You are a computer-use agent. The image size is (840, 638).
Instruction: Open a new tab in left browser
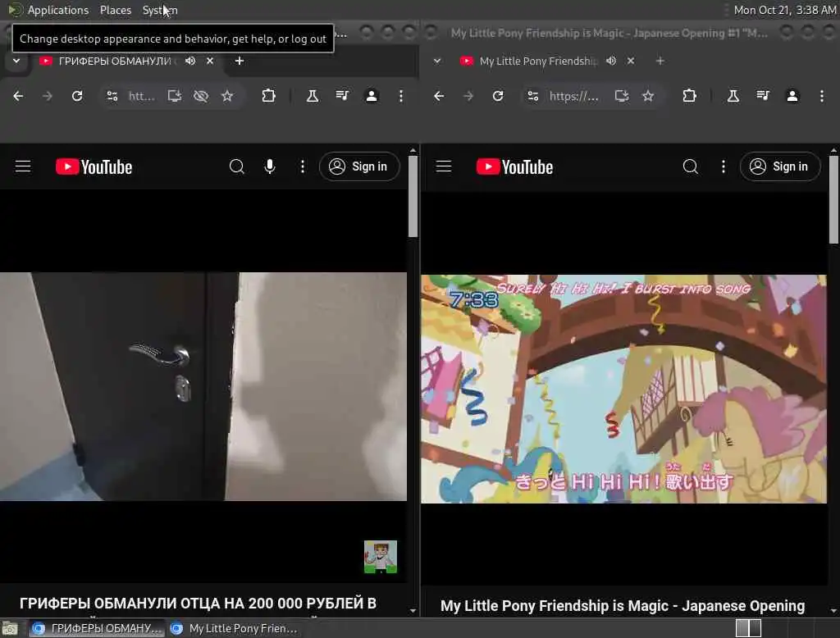click(x=240, y=61)
